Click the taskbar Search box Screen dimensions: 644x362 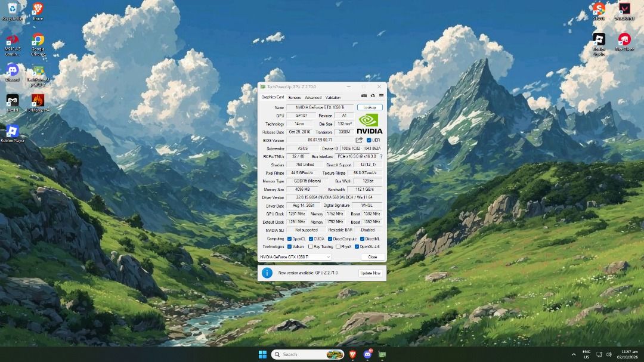coord(308,354)
